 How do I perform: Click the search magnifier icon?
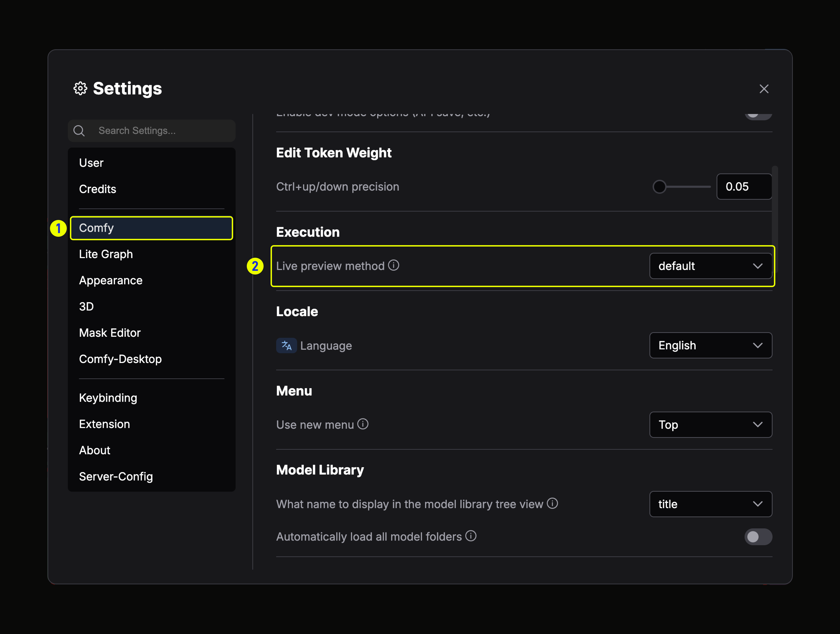tap(79, 131)
